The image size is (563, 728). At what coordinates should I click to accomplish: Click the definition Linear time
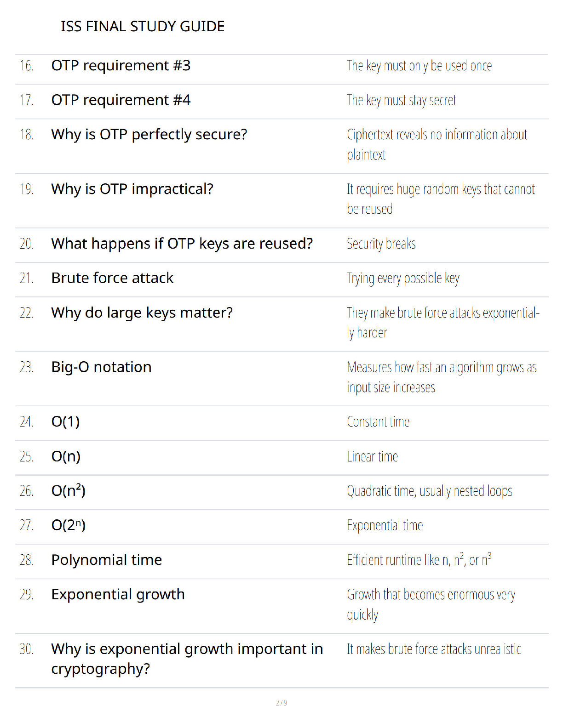pyautogui.click(x=373, y=456)
